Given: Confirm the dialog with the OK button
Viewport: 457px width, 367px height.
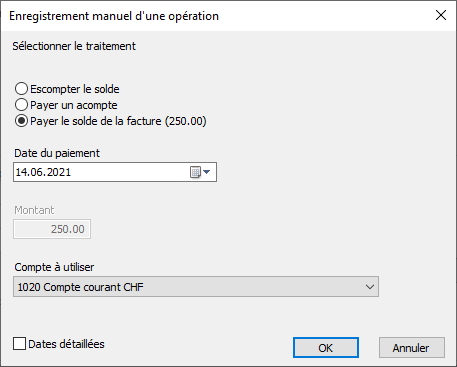Looking at the screenshot, I should (326, 348).
